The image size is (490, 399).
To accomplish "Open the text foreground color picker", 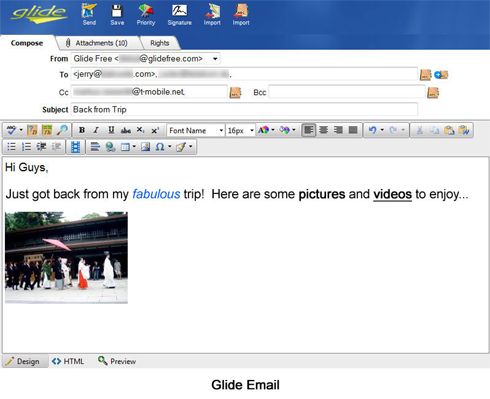I will point(263,130).
